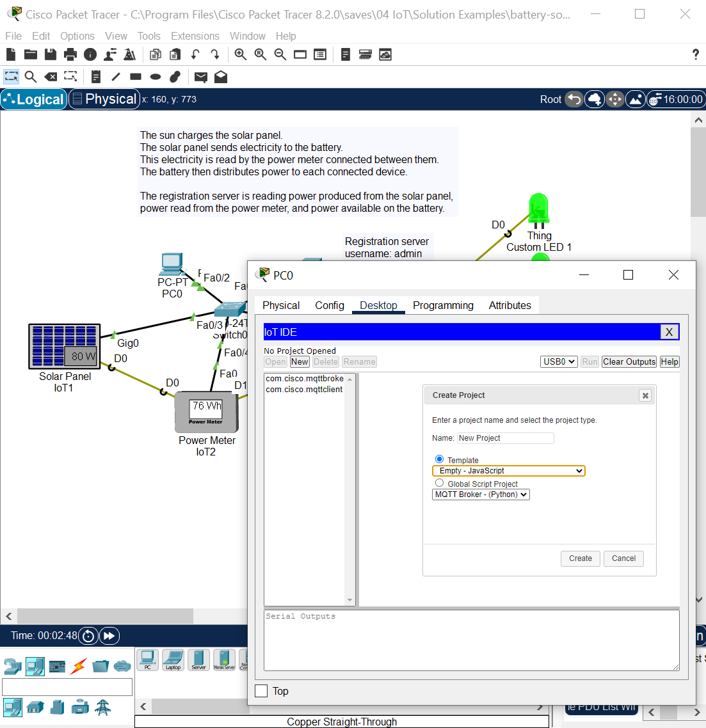Open the MQTT Broker - (Python) dropdown
This screenshot has width=706, height=728.
pos(481,494)
